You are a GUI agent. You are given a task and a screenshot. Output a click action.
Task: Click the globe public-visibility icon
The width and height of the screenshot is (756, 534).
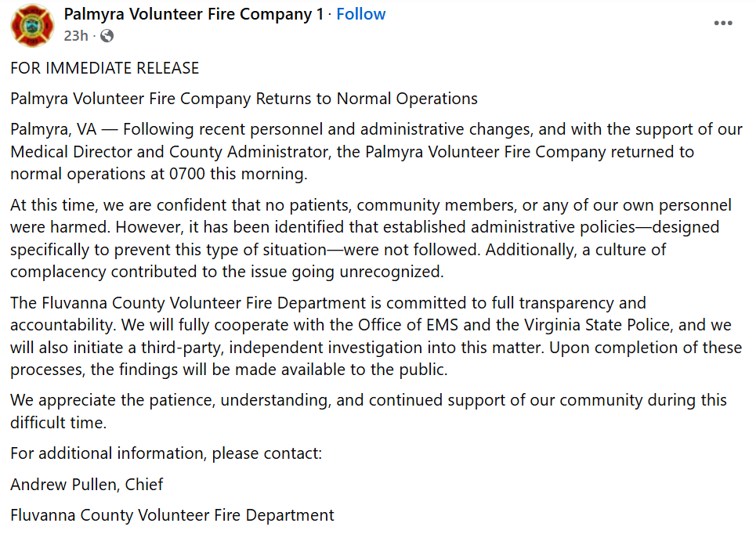tap(107, 36)
